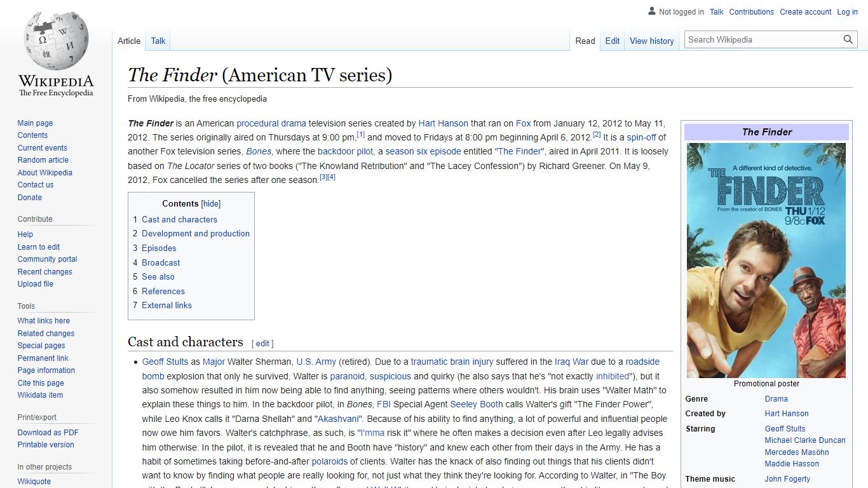The height and width of the screenshot is (488, 868).
Task: Open Contributions link
Action: (752, 12)
